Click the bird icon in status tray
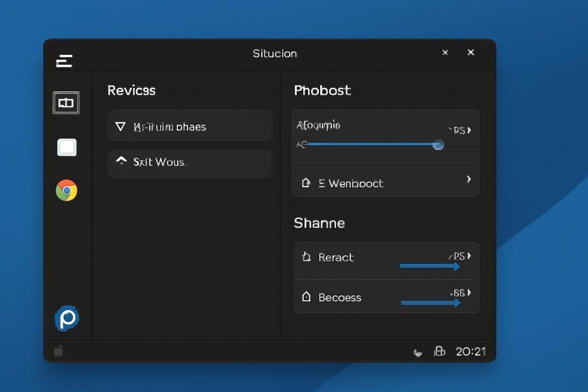588x392 pixels. pos(418,353)
